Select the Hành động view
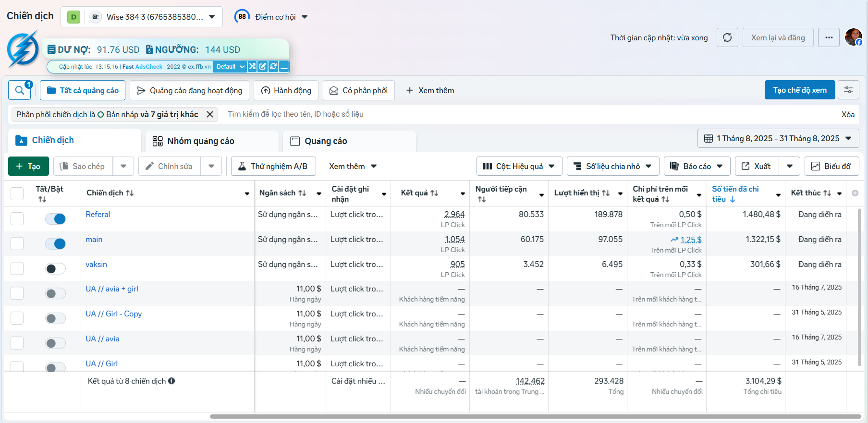The image size is (868, 423). [x=286, y=90]
